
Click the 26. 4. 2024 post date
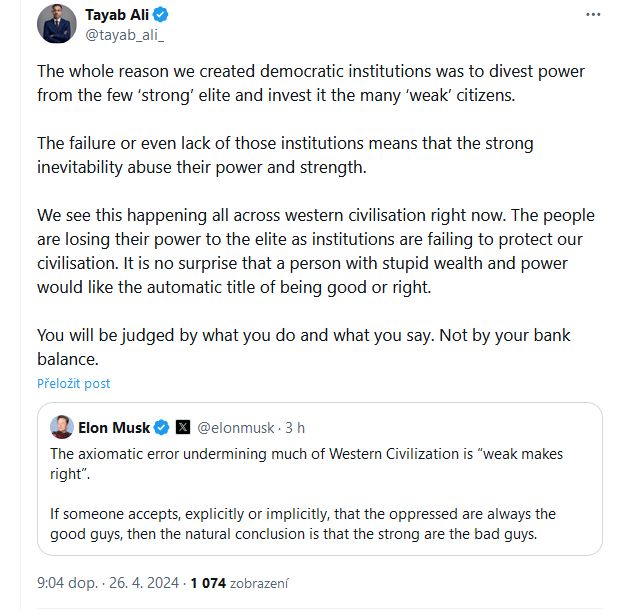tap(144, 583)
